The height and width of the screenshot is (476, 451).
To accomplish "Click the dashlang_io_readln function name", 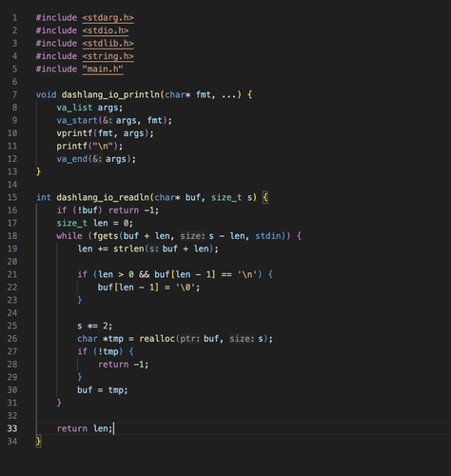I will [103, 197].
